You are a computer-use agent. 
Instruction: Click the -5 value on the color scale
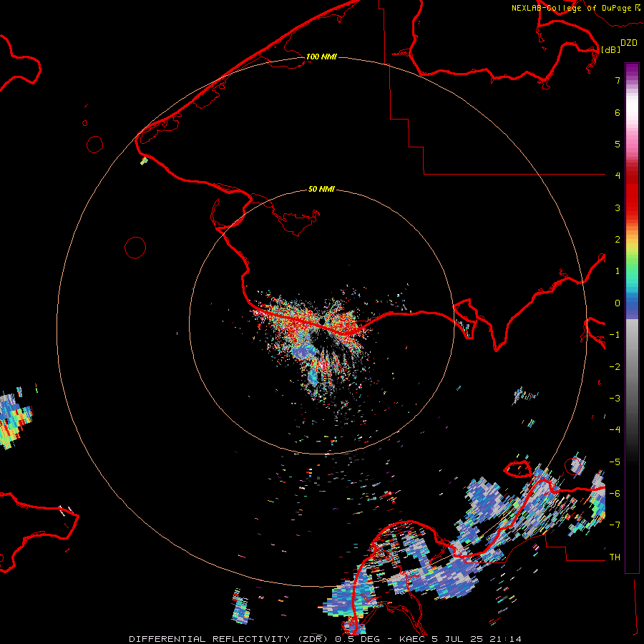pos(615,462)
